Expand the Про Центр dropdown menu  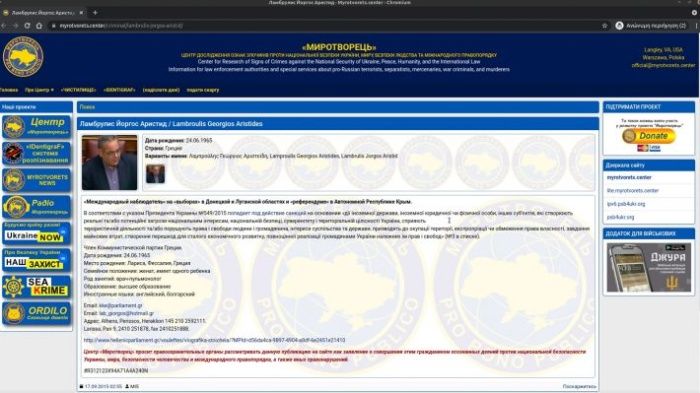tap(39, 90)
